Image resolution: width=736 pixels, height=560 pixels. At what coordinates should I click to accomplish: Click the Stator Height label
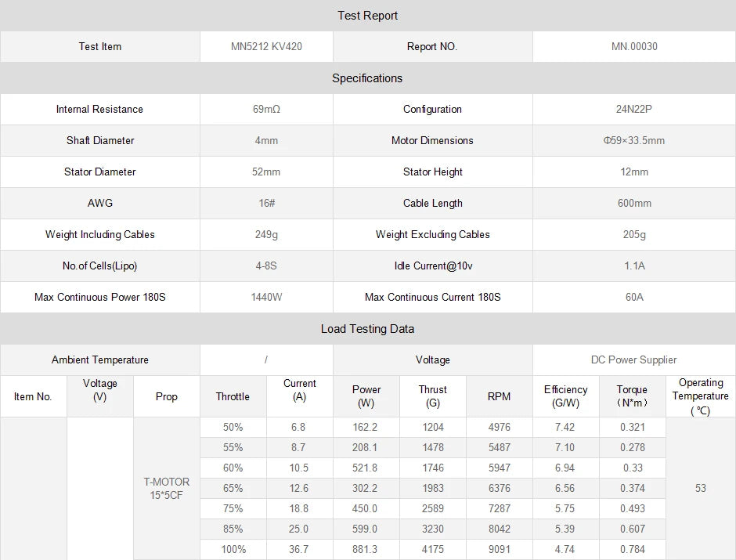[432, 172]
